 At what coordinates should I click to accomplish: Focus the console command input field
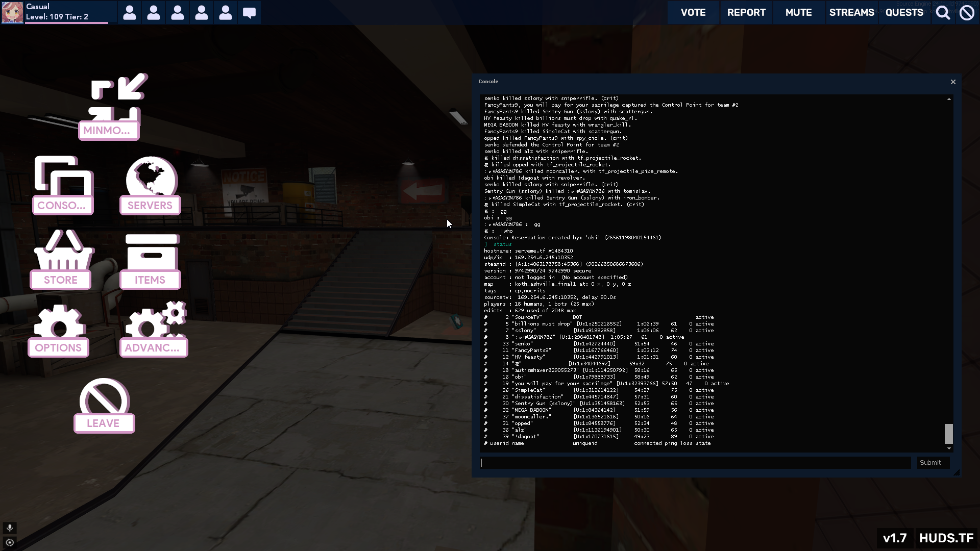tap(695, 463)
